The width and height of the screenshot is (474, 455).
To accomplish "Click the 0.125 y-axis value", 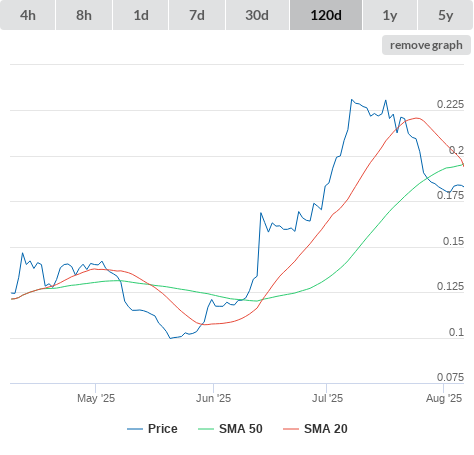I will (450, 286).
